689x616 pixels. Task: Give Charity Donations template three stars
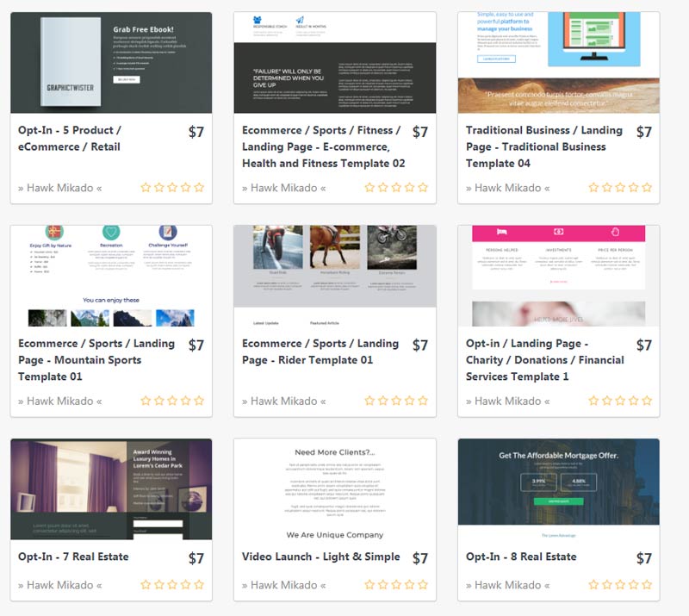[x=620, y=401]
